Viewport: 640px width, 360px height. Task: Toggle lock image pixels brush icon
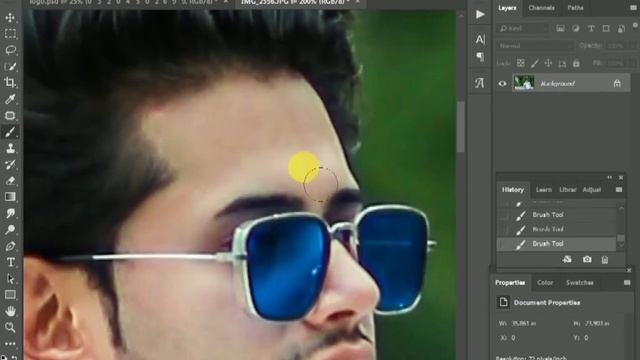pos(535,63)
